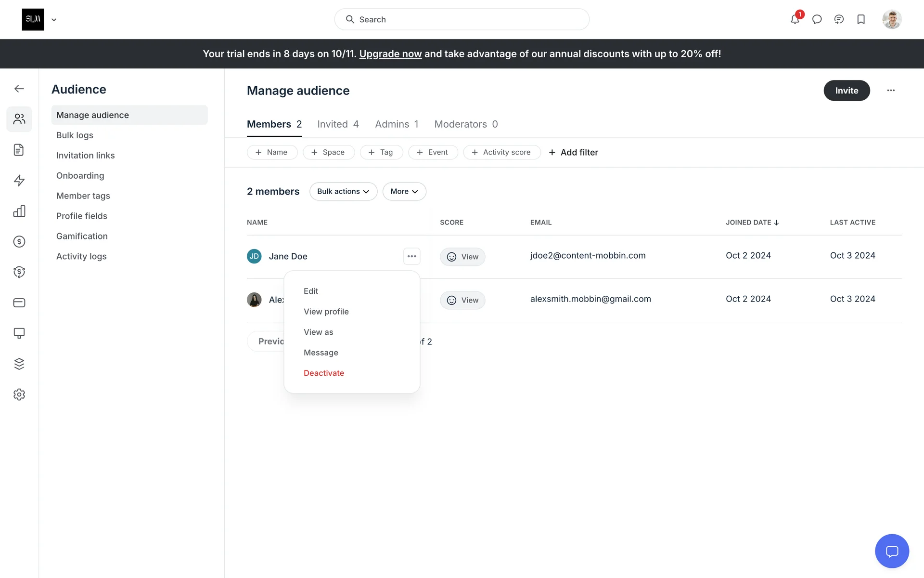Open the stacked layers sidebar icon

(19, 364)
